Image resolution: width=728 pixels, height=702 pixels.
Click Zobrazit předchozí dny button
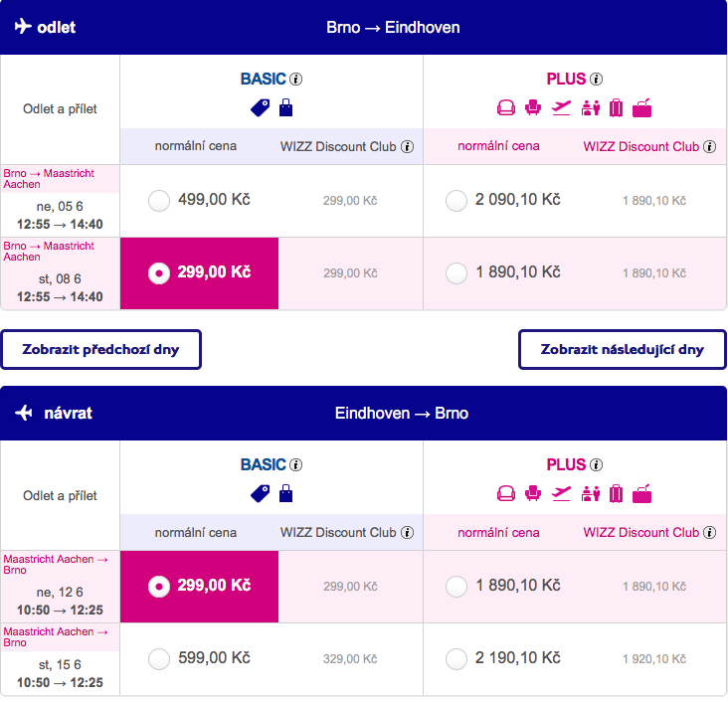pyautogui.click(x=100, y=350)
